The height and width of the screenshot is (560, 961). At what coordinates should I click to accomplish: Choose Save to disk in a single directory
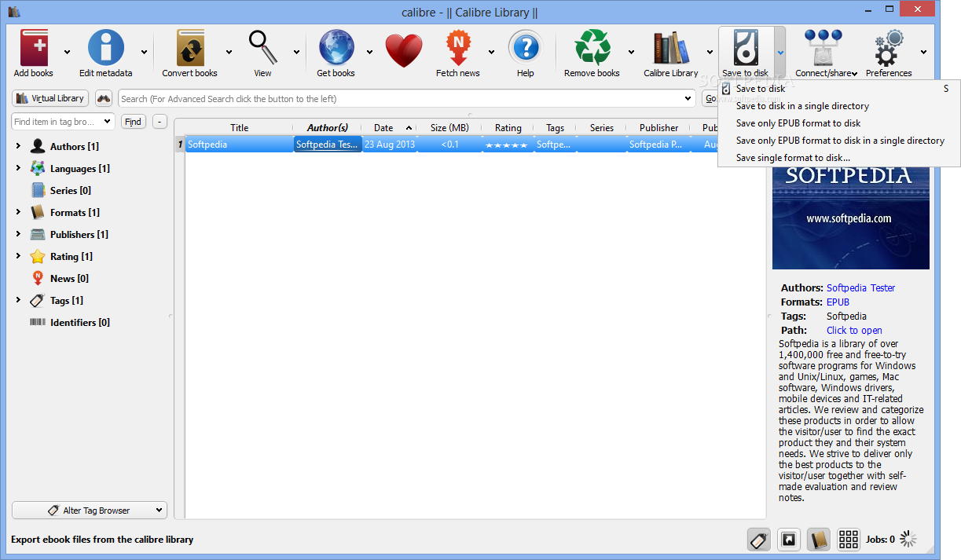pyautogui.click(x=838, y=106)
